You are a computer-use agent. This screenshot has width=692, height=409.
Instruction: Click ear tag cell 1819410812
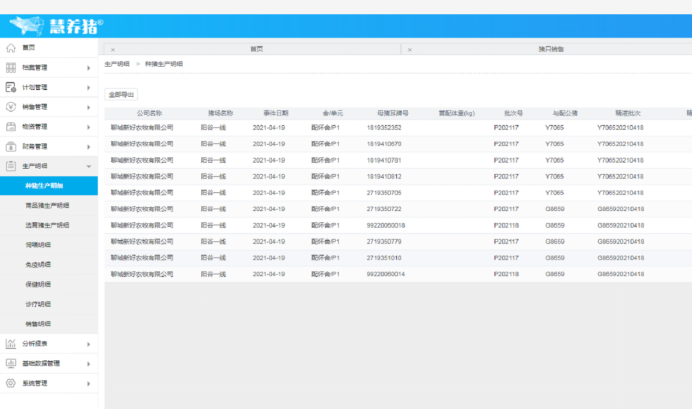[384, 176]
